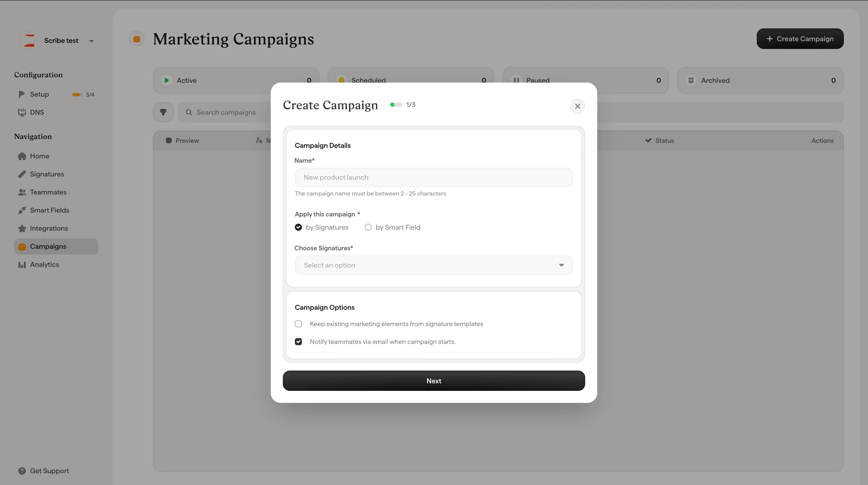Close the Create Campaign dialog
The width and height of the screenshot is (868, 485).
point(578,106)
